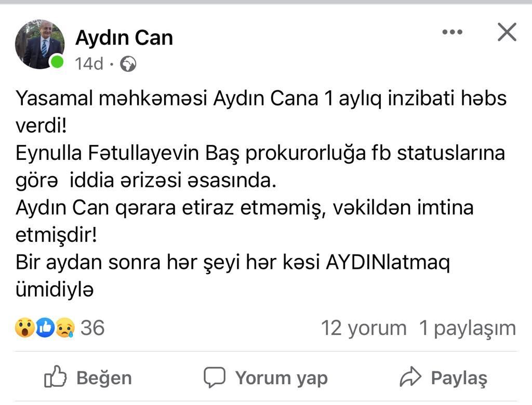The width and height of the screenshot is (532, 405).
Task: Click the 14d post timestamp
Action: (89, 64)
